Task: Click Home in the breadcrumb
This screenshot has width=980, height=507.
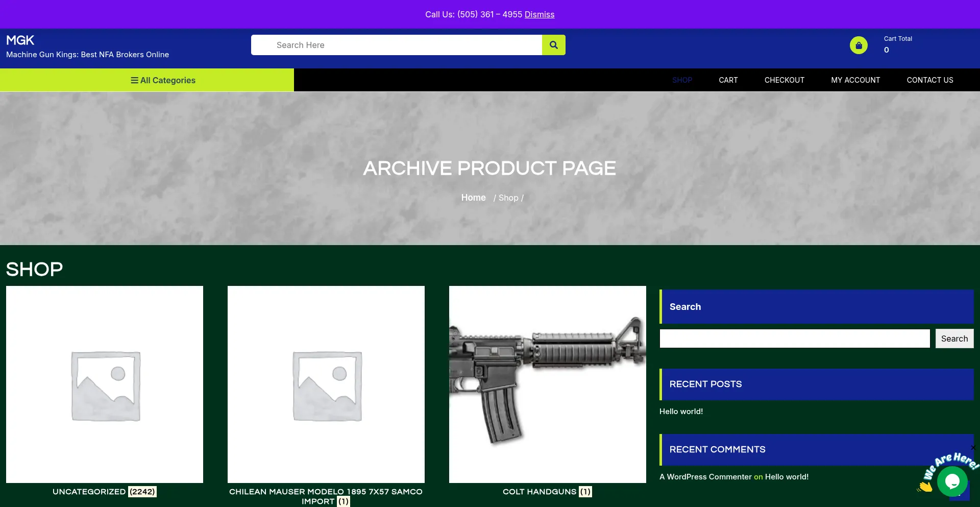Action: coord(473,198)
